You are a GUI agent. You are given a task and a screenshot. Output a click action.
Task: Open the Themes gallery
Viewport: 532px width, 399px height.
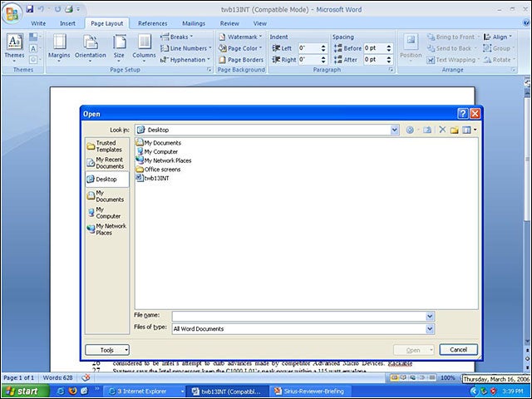pos(14,47)
